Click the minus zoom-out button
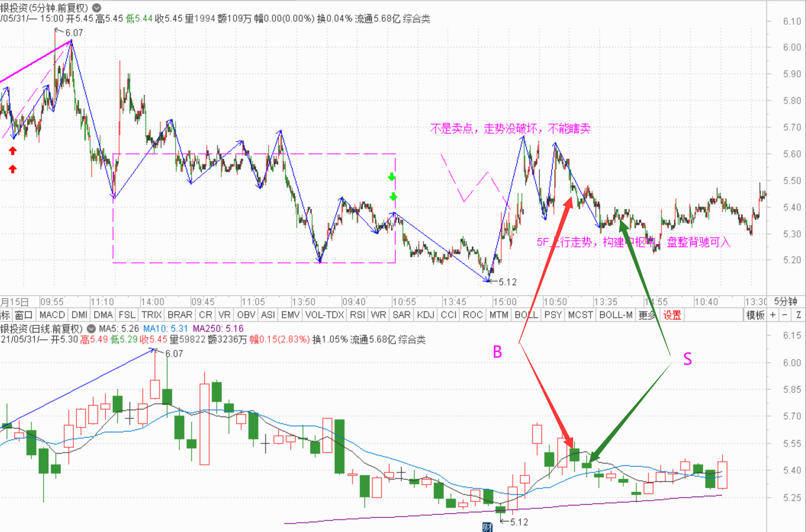 click(x=785, y=315)
